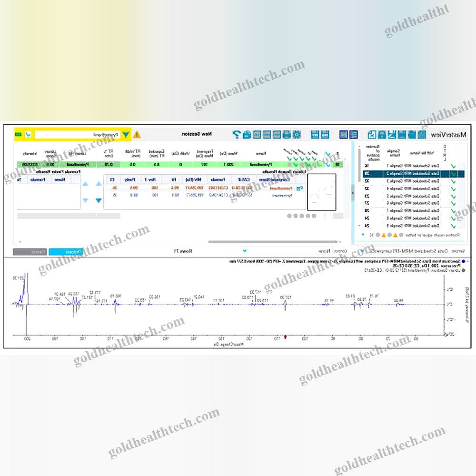
Task: Move library hit using the dark down arrow
Action: [99, 200]
